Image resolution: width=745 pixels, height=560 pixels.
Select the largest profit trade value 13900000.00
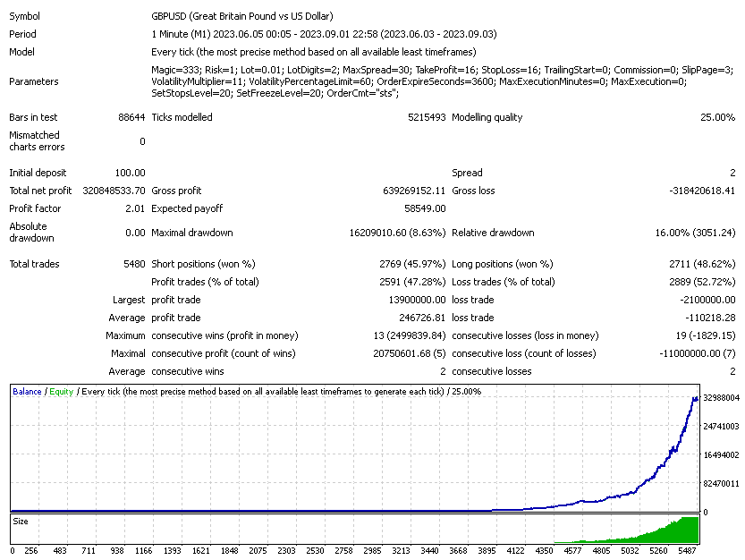417,300
